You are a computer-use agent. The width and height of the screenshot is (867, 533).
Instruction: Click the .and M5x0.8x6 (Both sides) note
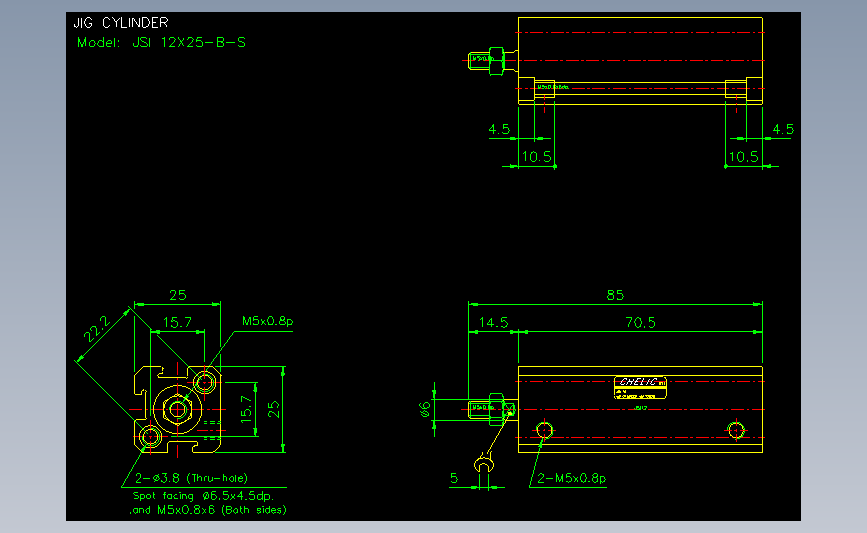[208, 510]
